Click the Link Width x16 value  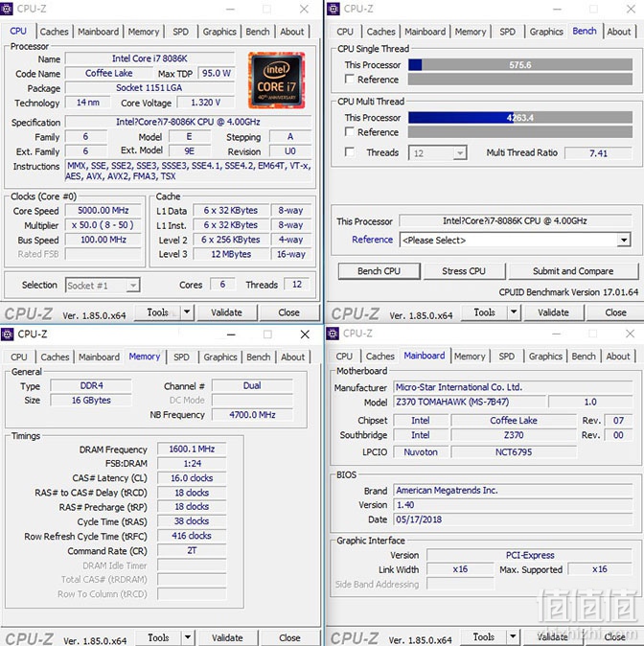click(460, 569)
